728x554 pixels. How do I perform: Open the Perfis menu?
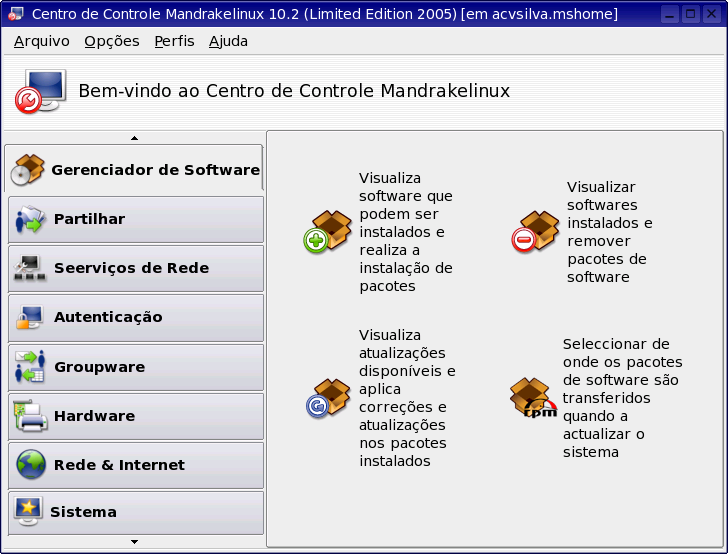[174, 41]
